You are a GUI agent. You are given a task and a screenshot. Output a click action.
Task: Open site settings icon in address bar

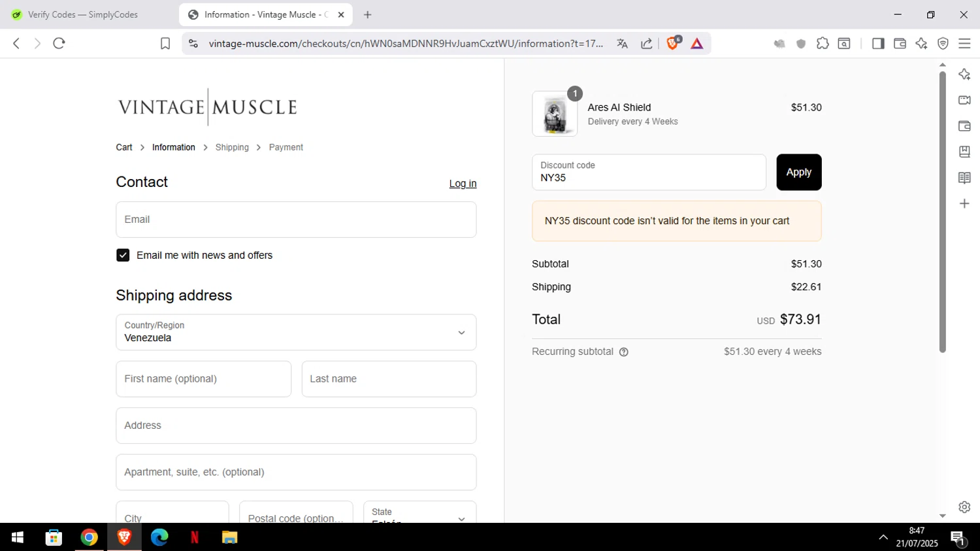click(193, 43)
